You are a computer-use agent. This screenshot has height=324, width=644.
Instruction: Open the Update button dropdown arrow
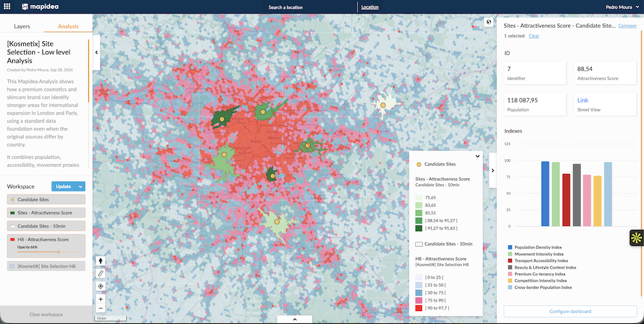[x=80, y=186]
